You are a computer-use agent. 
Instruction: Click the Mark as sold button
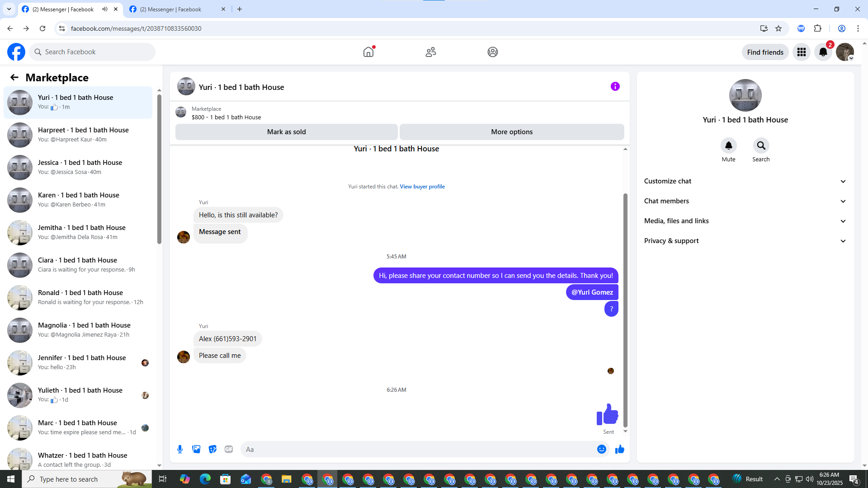pos(286,132)
